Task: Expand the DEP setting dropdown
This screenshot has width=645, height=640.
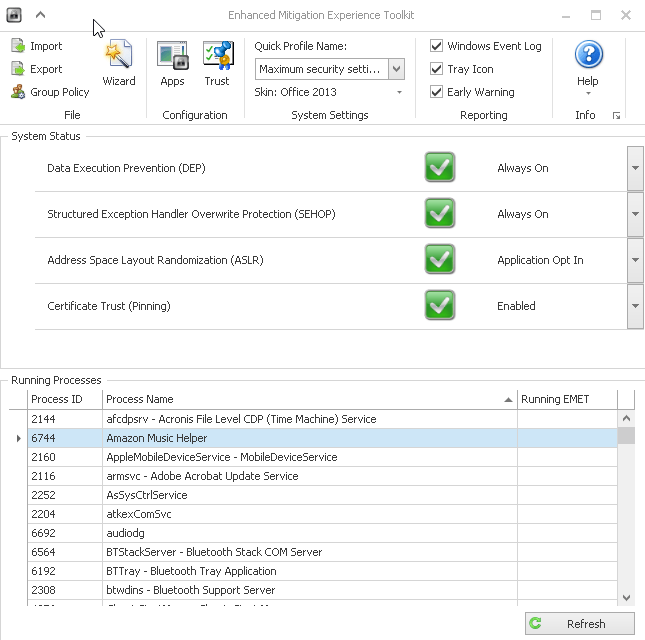Action: tap(635, 168)
